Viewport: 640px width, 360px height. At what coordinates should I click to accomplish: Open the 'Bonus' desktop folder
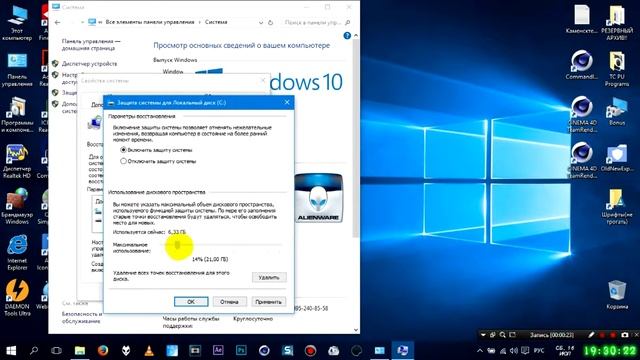(x=617, y=111)
